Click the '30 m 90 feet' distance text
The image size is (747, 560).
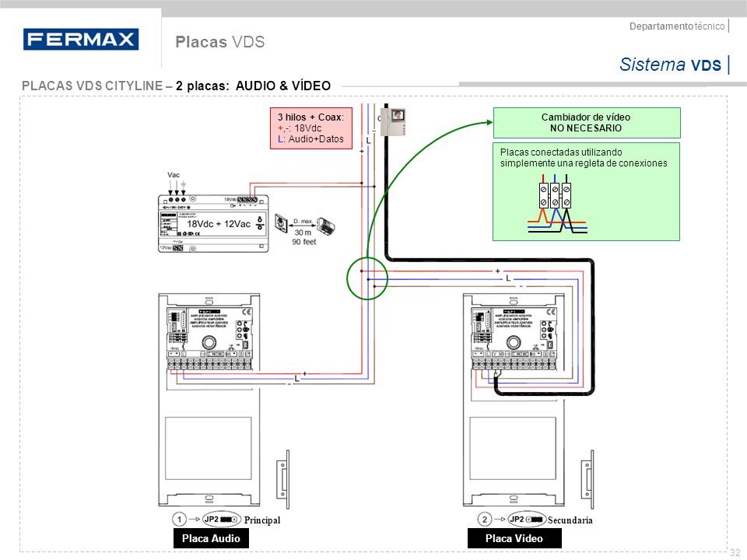[304, 237]
